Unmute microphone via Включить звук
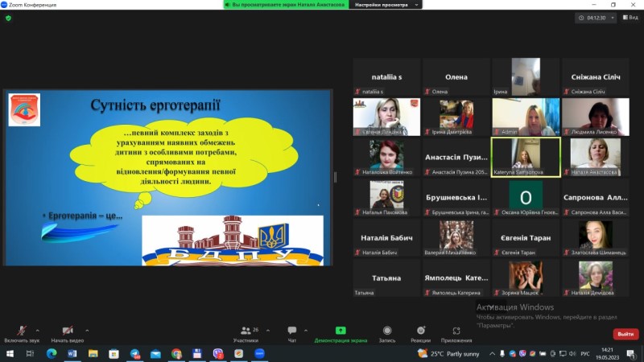644x362 pixels. pyautogui.click(x=22, y=334)
